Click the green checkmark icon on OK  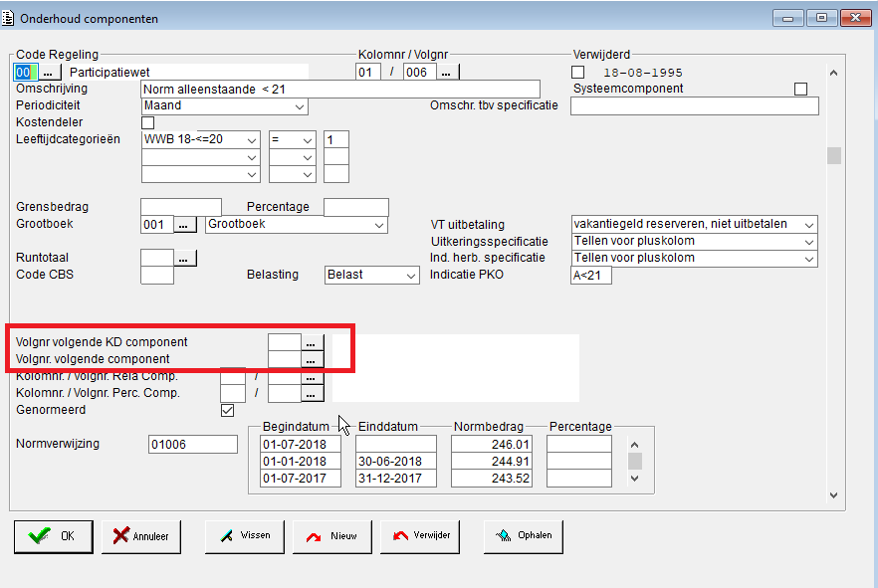(x=39, y=536)
